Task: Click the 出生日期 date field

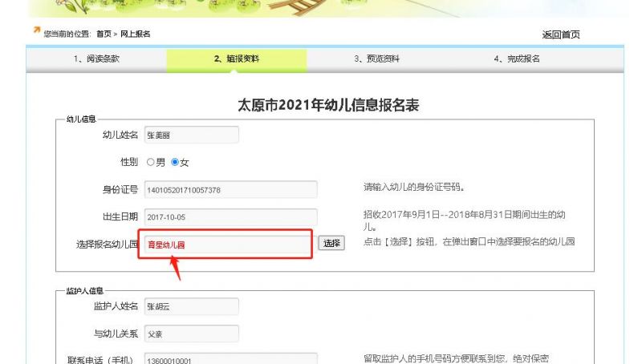Action: pos(231,216)
